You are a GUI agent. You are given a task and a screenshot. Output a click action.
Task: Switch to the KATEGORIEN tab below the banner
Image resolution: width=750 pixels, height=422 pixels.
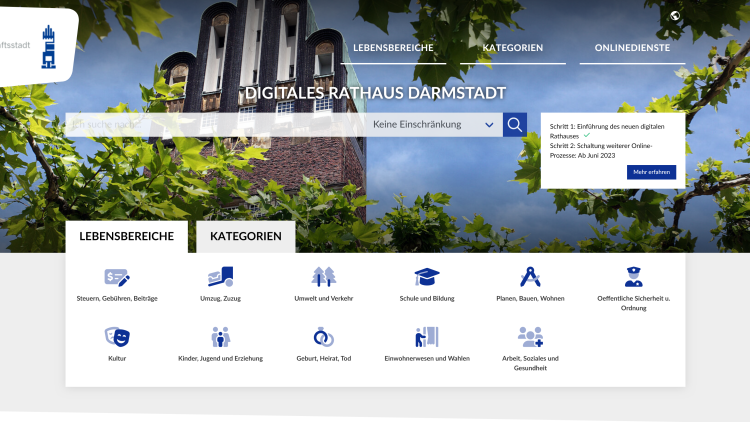pos(246,236)
